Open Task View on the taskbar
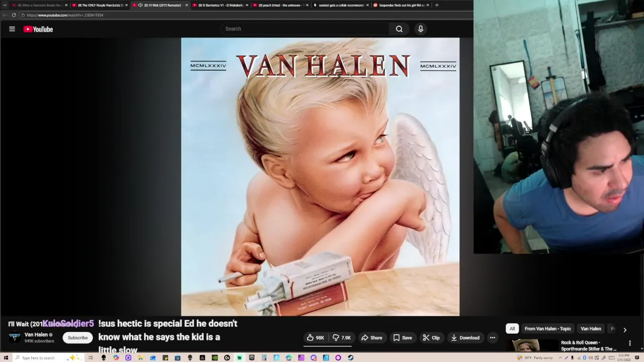Viewport: 644px width, 362px height. point(91,358)
